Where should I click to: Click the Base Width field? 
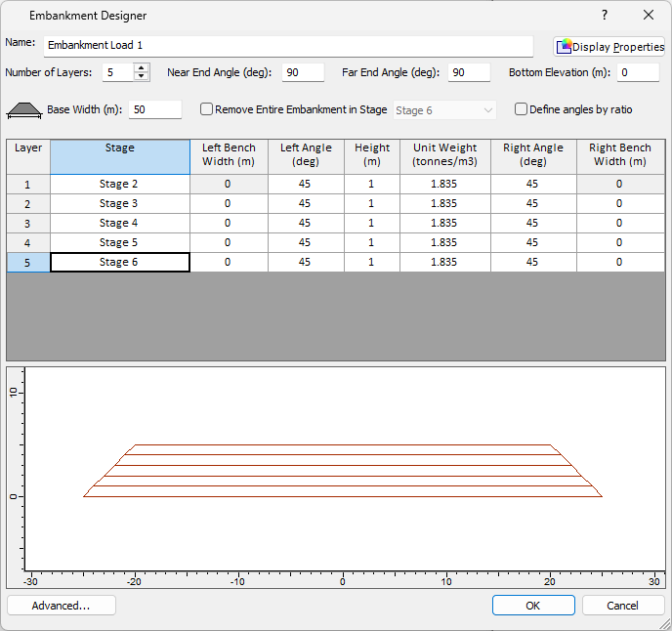click(x=155, y=109)
